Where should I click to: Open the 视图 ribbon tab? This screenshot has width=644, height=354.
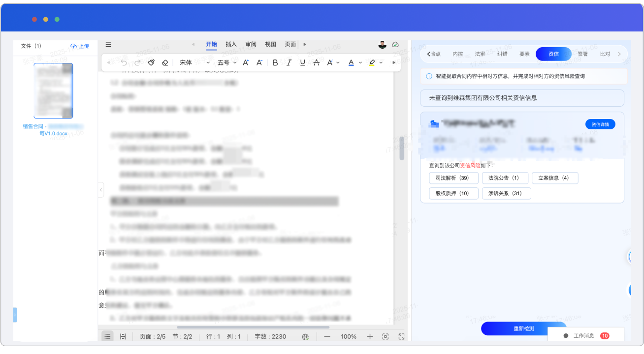point(270,44)
